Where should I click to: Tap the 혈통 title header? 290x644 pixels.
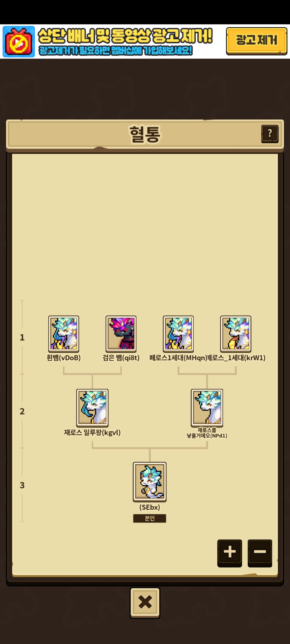(x=145, y=134)
